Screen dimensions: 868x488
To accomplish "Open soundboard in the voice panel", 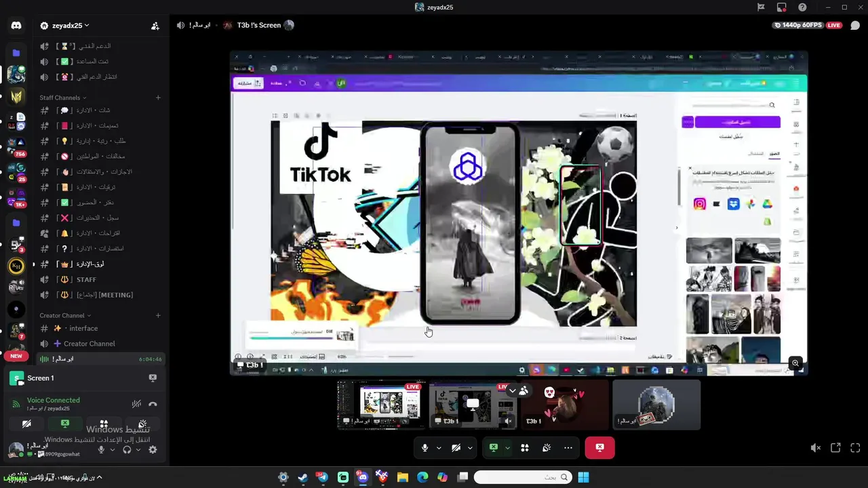I will [142, 424].
